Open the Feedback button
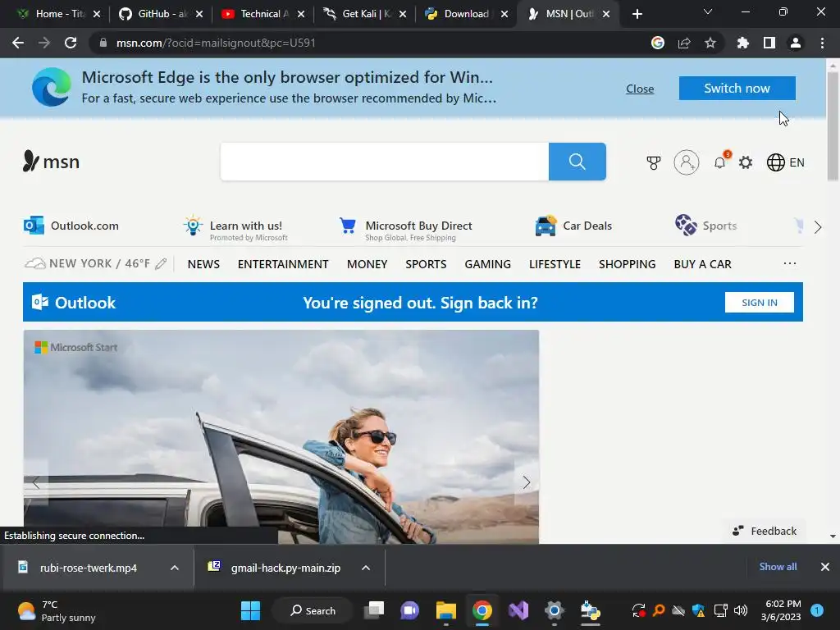 coord(765,531)
